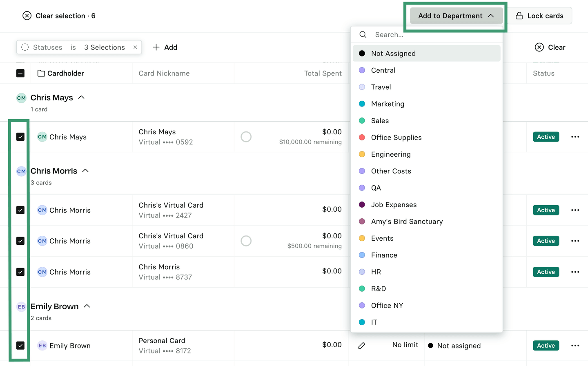Click the magnifier icon in department search
Viewport: 588px width, 366px height.
(x=363, y=35)
